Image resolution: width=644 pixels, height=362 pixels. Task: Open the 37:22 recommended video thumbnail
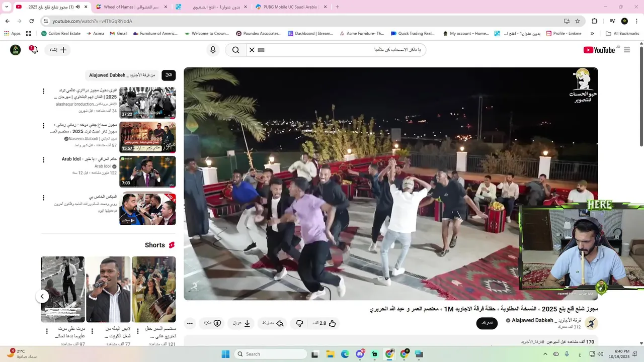coord(147,103)
